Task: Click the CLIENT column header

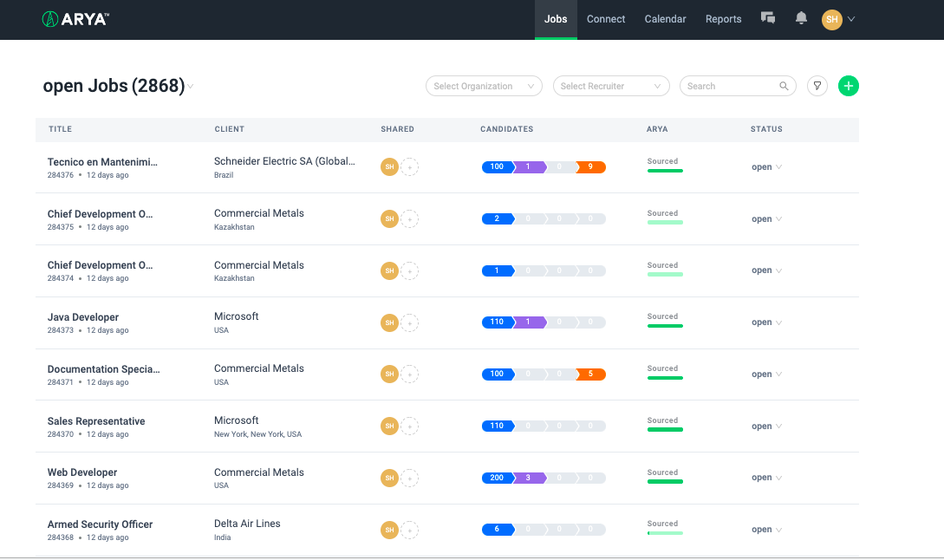Action: pos(230,129)
